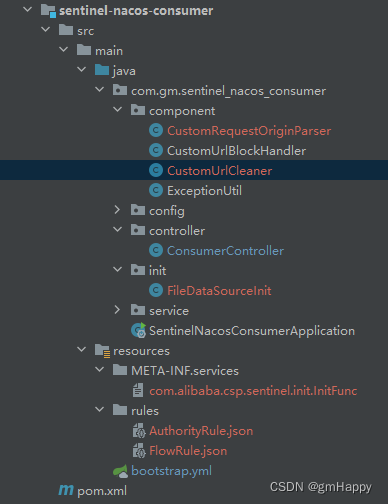
Task: Collapse the component package
Action: (x=117, y=109)
